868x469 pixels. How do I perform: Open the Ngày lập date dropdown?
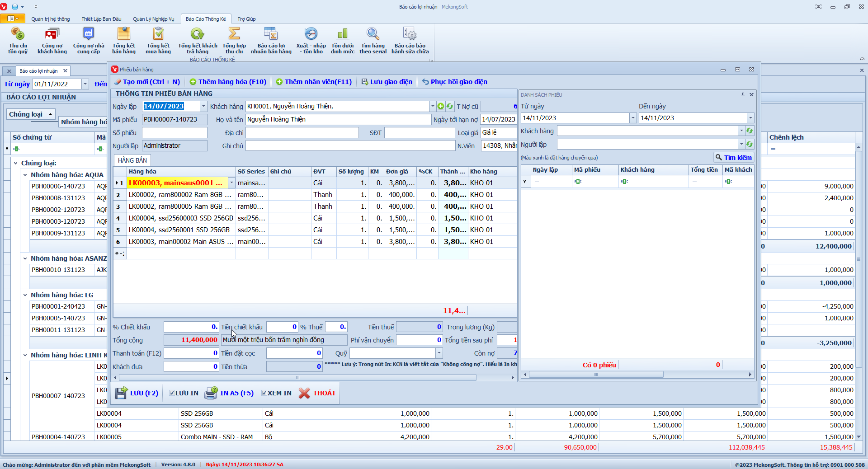pyautogui.click(x=203, y=107)
